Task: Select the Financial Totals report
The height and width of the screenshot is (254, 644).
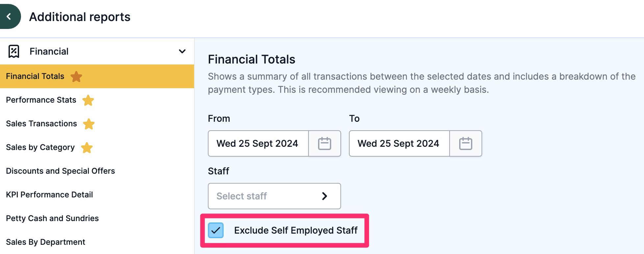Action: 35,76
